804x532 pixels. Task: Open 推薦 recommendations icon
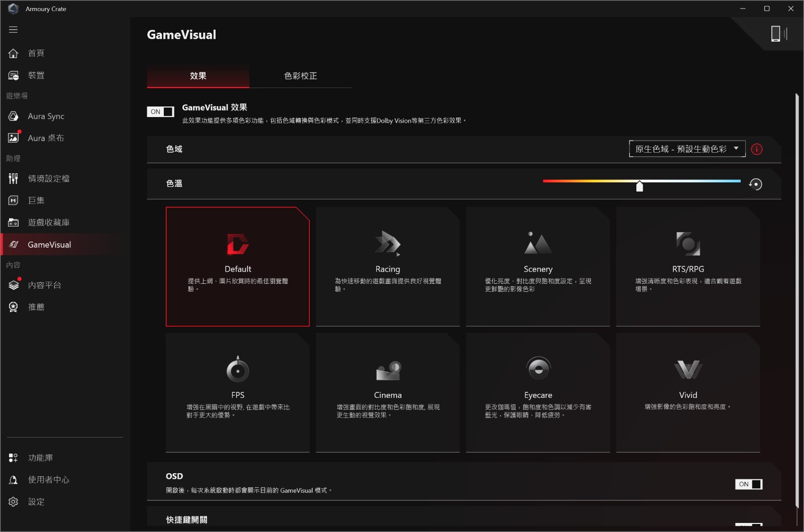(x=14, y=307)
